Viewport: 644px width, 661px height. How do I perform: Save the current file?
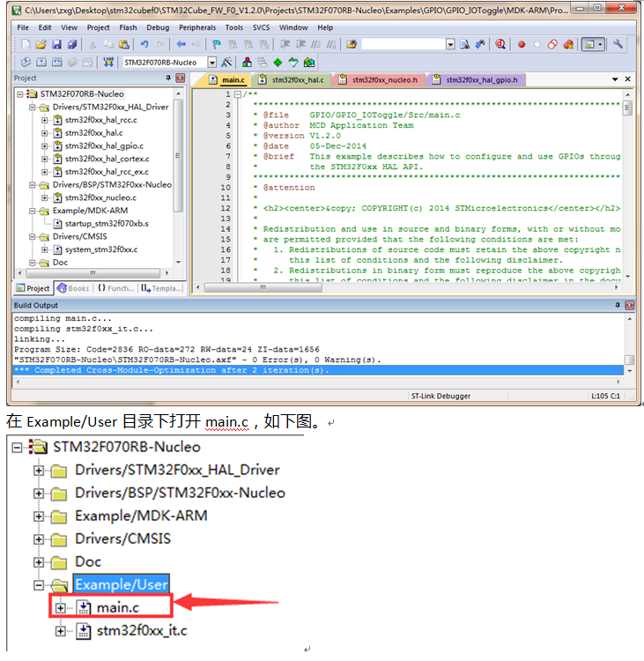point(56,44)
